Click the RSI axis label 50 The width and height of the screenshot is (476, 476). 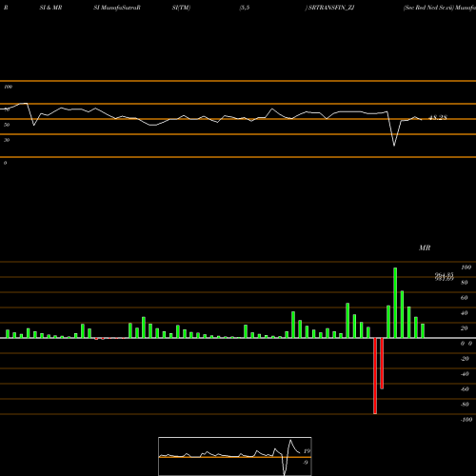click(x=7, y=125)
